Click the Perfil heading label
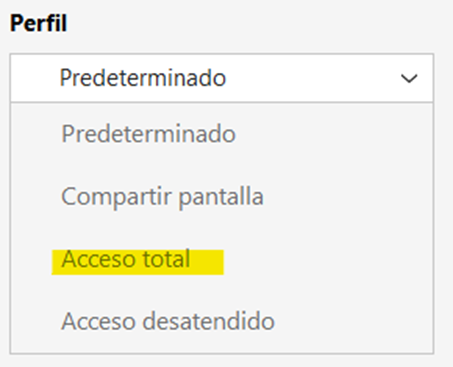Image resolution: width=453 pixels, height=367 pixels. click(38, 23)
